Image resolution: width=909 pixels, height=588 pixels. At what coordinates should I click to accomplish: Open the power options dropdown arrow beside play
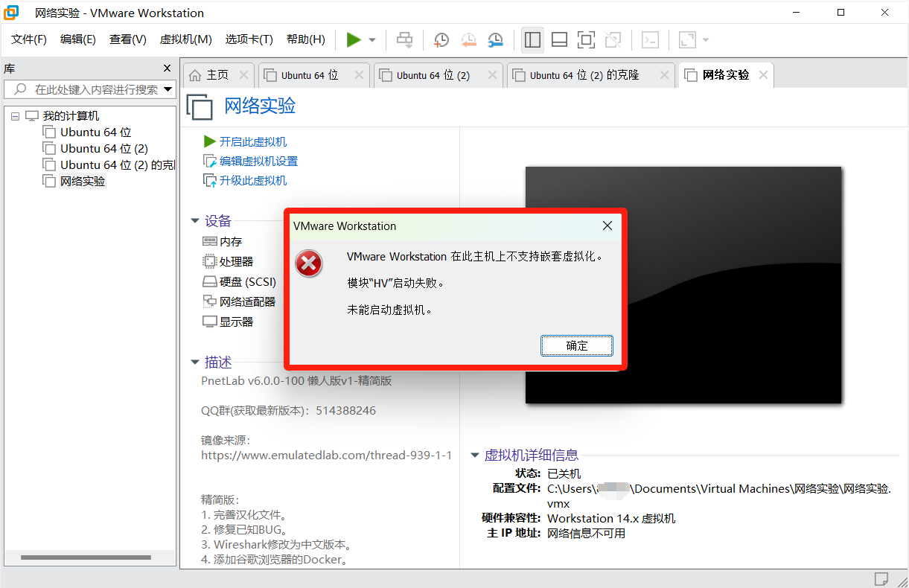(x=372, y=40)
